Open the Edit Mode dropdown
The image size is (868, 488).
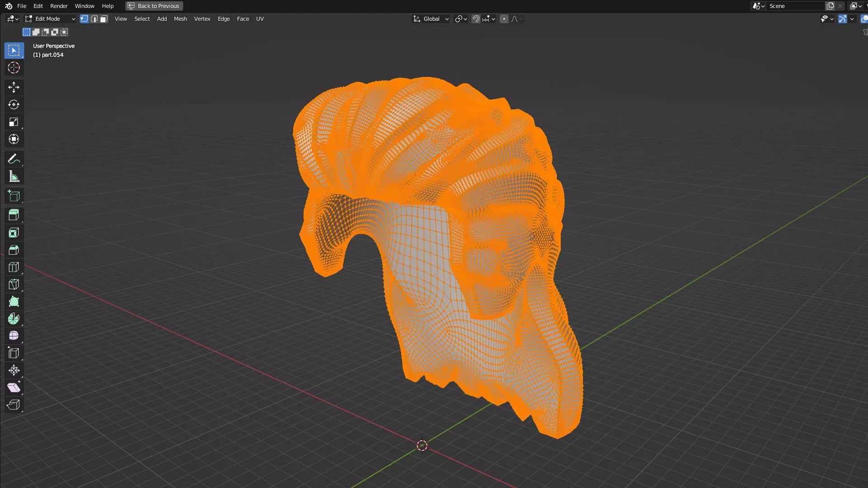(x=50, y=19)
